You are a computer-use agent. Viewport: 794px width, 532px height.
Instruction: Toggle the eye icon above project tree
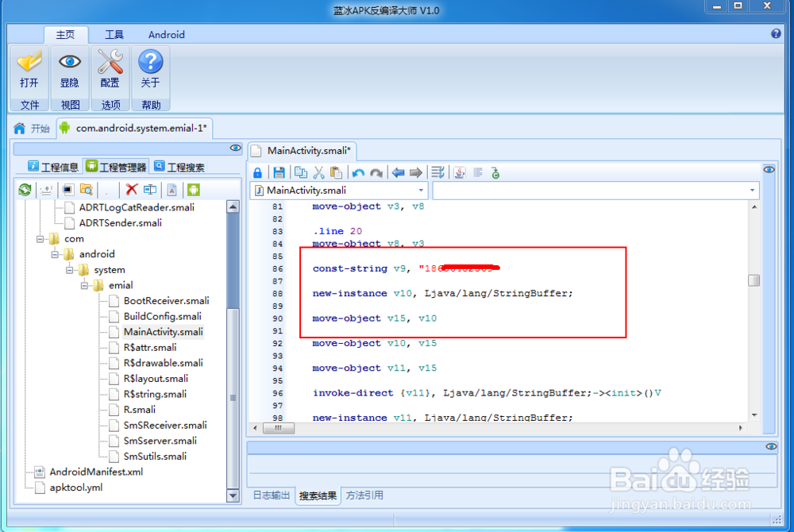pyautogui.click(x=236, y=148)
